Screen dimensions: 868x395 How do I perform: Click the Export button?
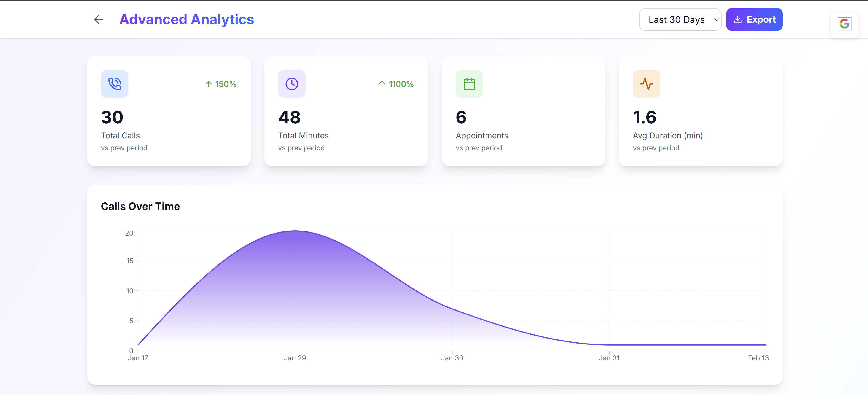tap(754, 19)
